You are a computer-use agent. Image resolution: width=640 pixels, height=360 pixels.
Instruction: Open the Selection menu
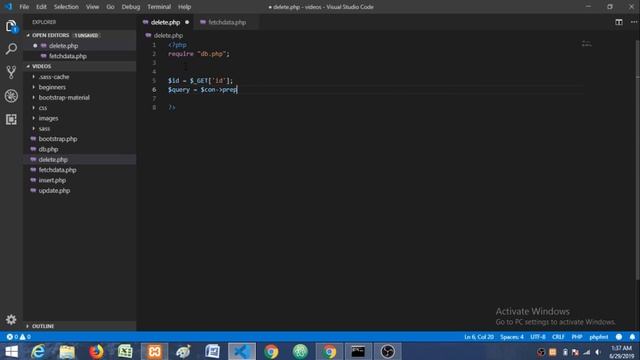click(66, 7)
